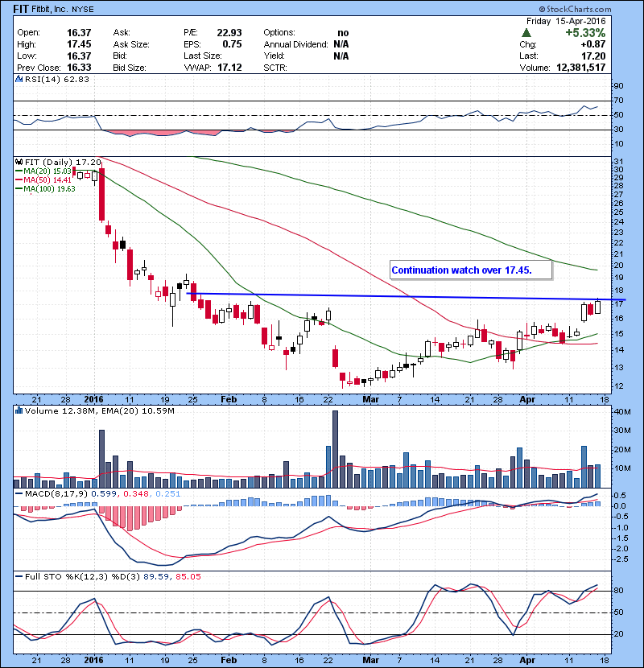Click the stochastic %D value 85.05
This screenshot has width=644, height=668.
pyautogui.click(x=188, y=576)
